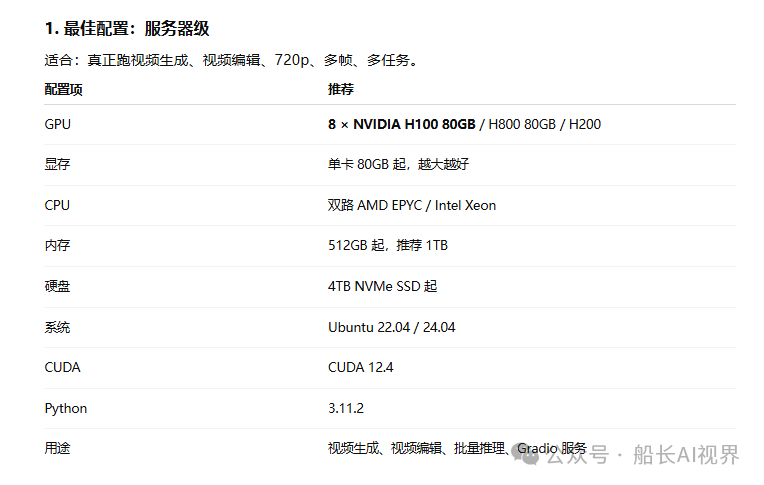
Task: Click the 船长AI视界 watermark text
Action: [686, 455]
